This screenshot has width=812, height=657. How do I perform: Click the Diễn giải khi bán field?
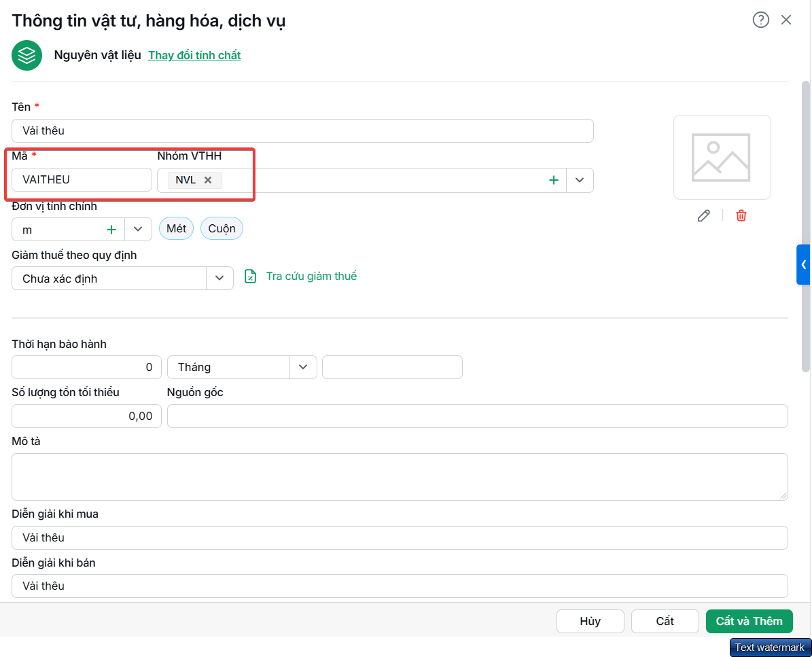(400, 586)
